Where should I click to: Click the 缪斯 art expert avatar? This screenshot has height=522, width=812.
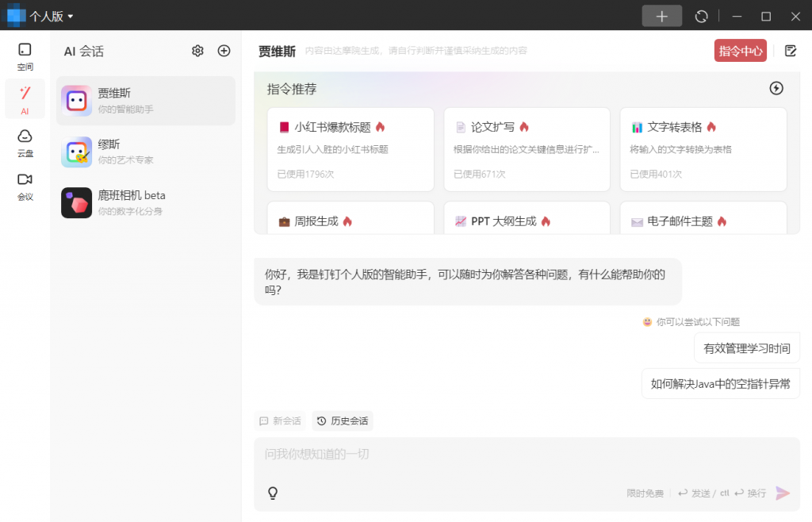coord(77,152)
